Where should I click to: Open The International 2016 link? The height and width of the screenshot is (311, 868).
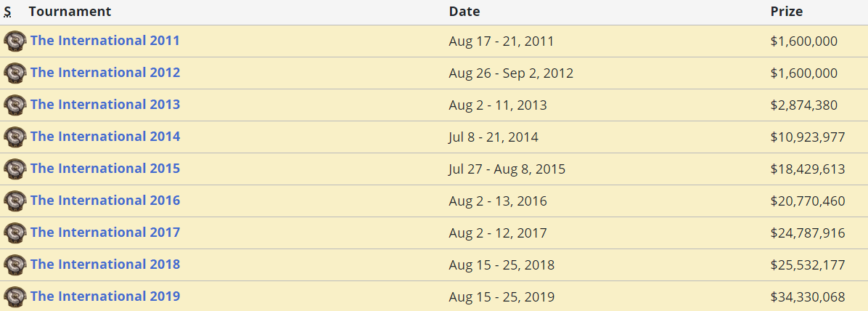pyautogui.click(x=105, y=200)
